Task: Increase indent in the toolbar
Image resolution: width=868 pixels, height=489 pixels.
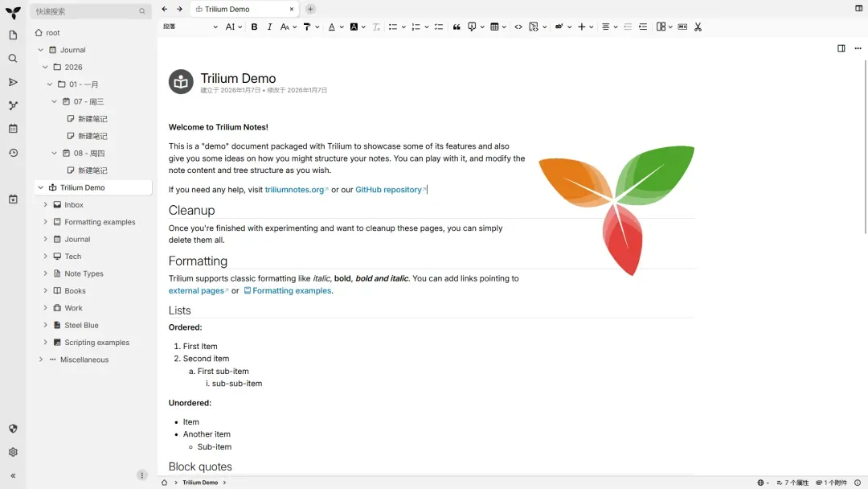Action: 643,27
